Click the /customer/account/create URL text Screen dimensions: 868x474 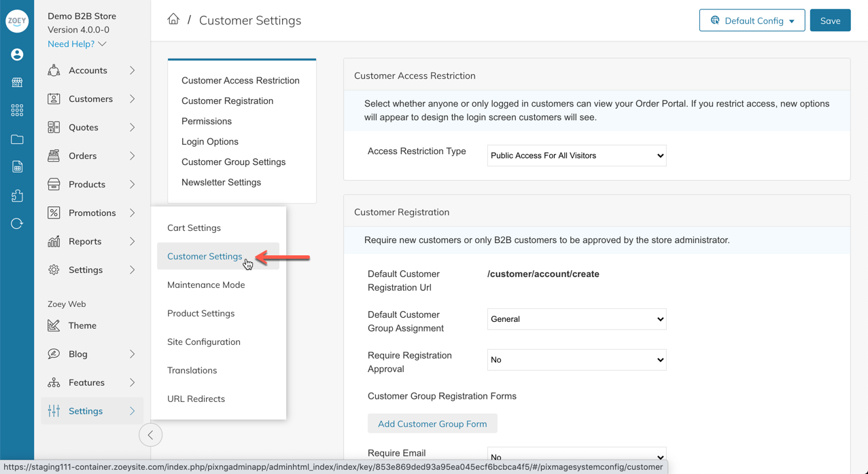pyautogui.click(x=543, y=274)
